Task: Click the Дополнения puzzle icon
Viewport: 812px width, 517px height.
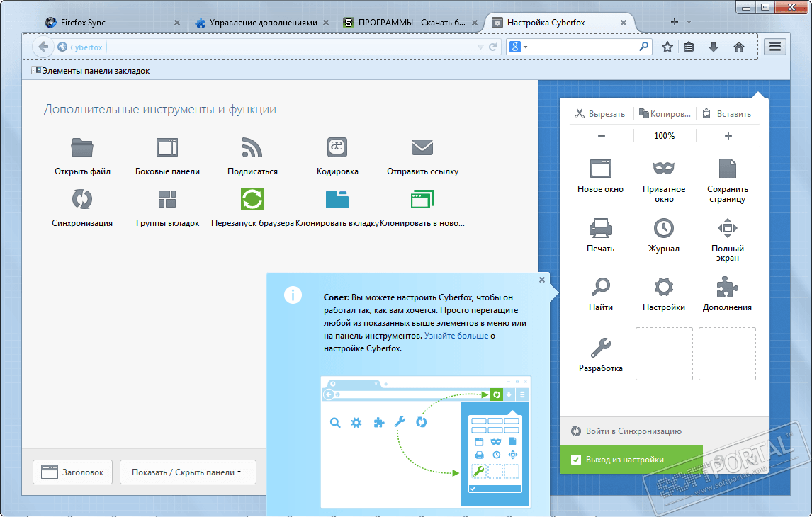Action: (728, 288)
